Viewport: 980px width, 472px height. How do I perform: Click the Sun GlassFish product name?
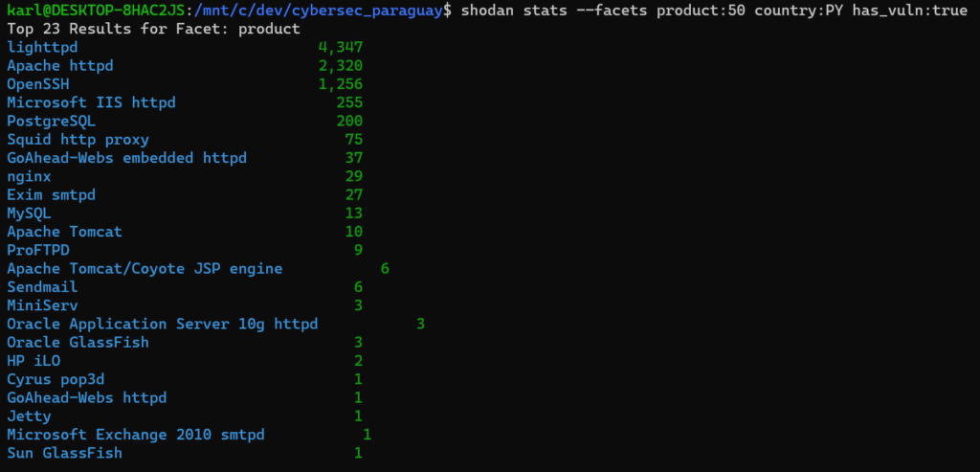point(64,453)
